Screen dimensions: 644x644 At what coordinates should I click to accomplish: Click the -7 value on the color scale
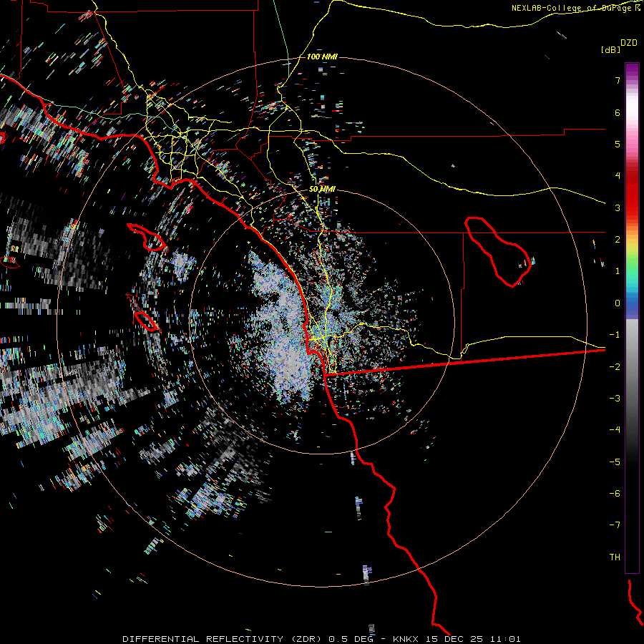(615, 525)
